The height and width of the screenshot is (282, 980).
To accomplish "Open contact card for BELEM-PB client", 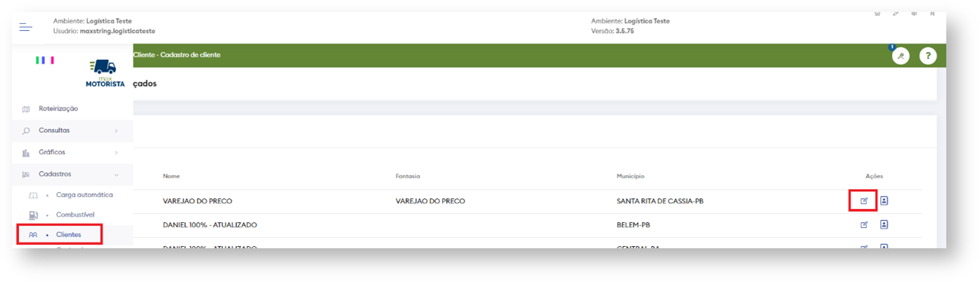I will (x=884, y=224).
